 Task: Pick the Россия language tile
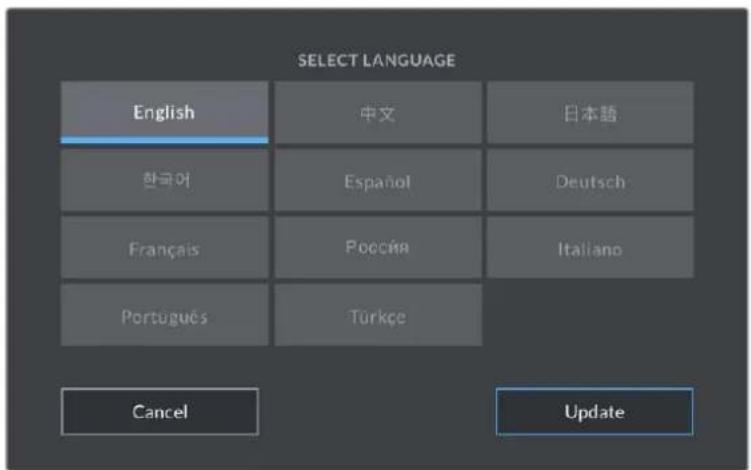378,248
